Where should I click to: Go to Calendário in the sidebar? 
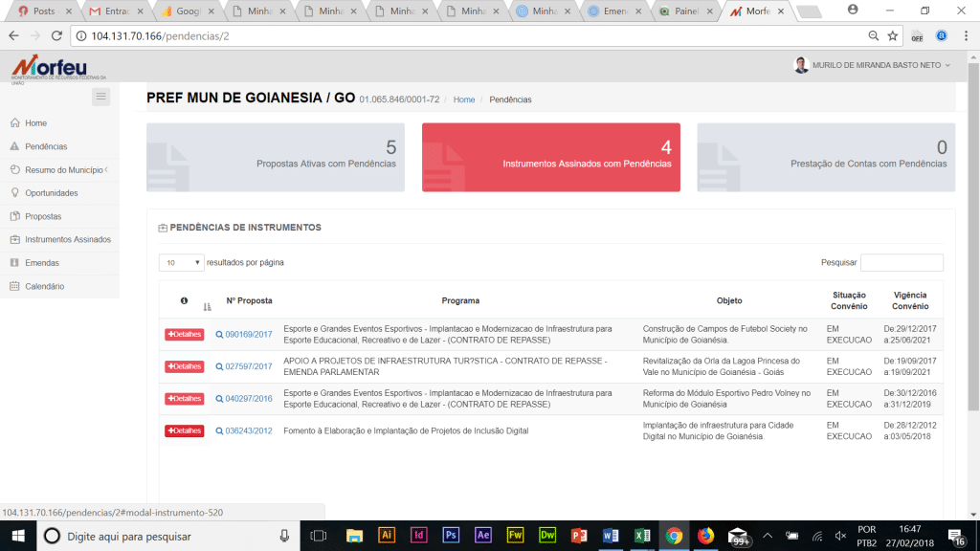pyautogui.click(x=44, y=286)
